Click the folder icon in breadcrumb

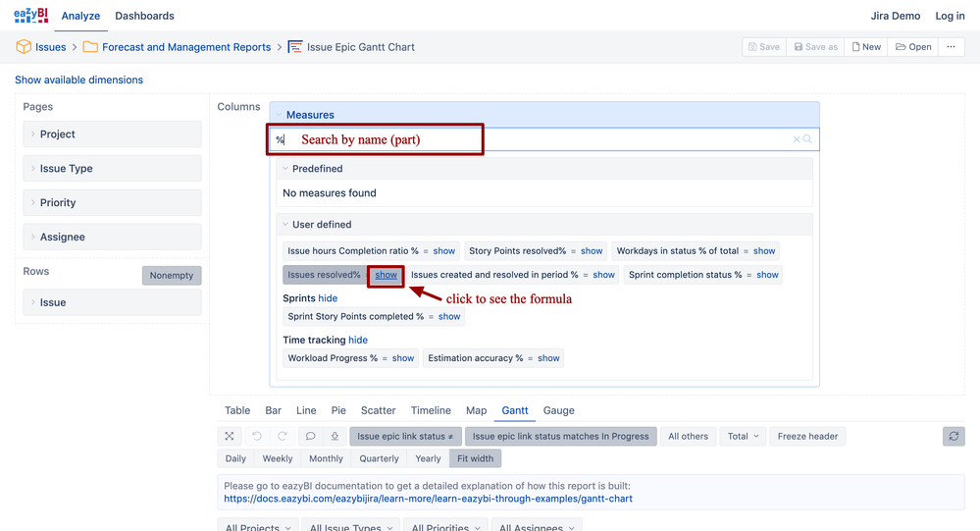(90, 47)
